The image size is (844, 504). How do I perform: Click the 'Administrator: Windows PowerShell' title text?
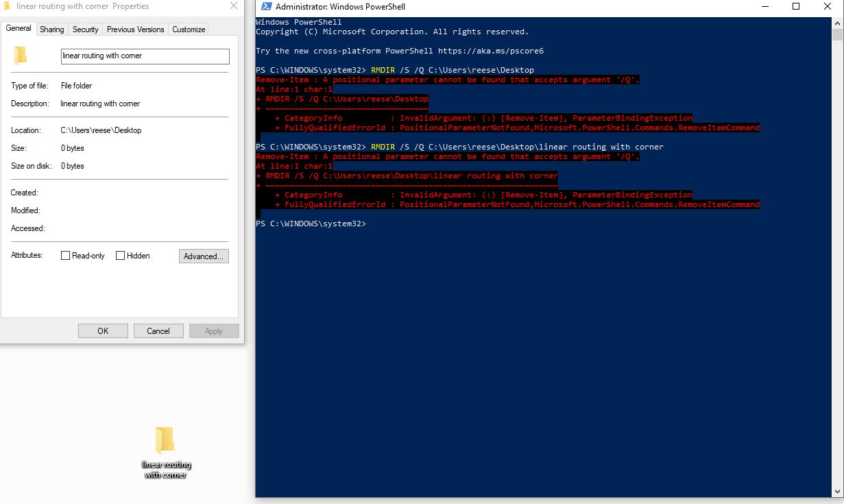(x=340, y=7)
